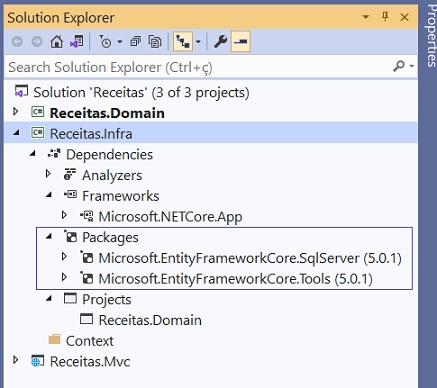Open the Solution Explorer window options dropdown
Image resolution: width=437 pixels, height=388 pixels.
tap(366, 17)
